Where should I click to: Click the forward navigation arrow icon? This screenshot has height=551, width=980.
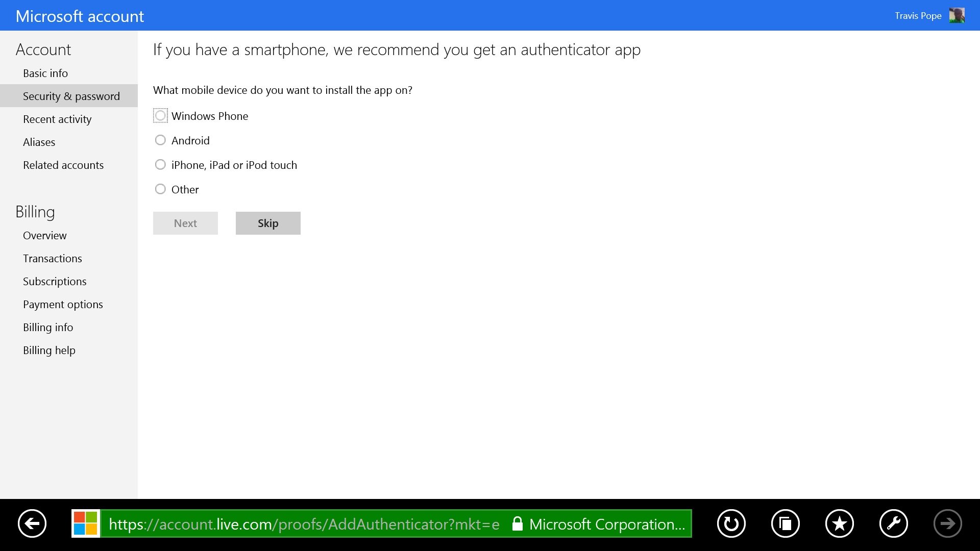(948, 523)
